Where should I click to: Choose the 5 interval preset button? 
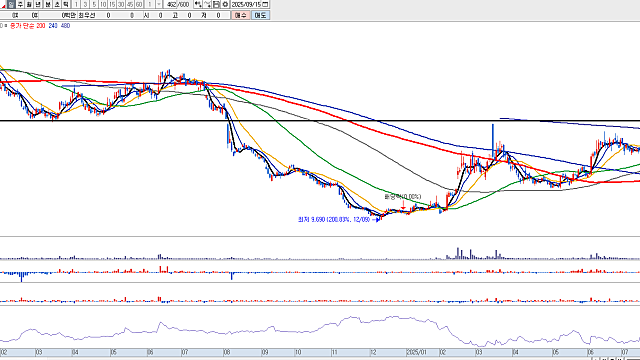click(94, 4)
